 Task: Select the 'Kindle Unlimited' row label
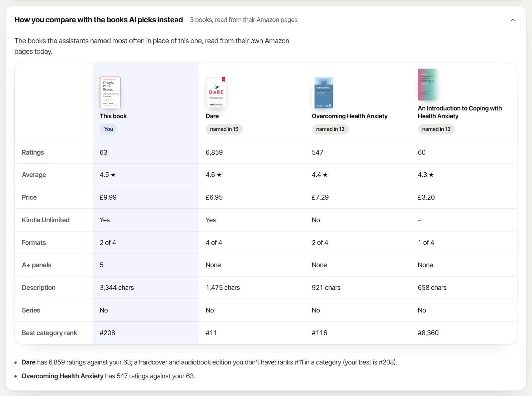46,220
